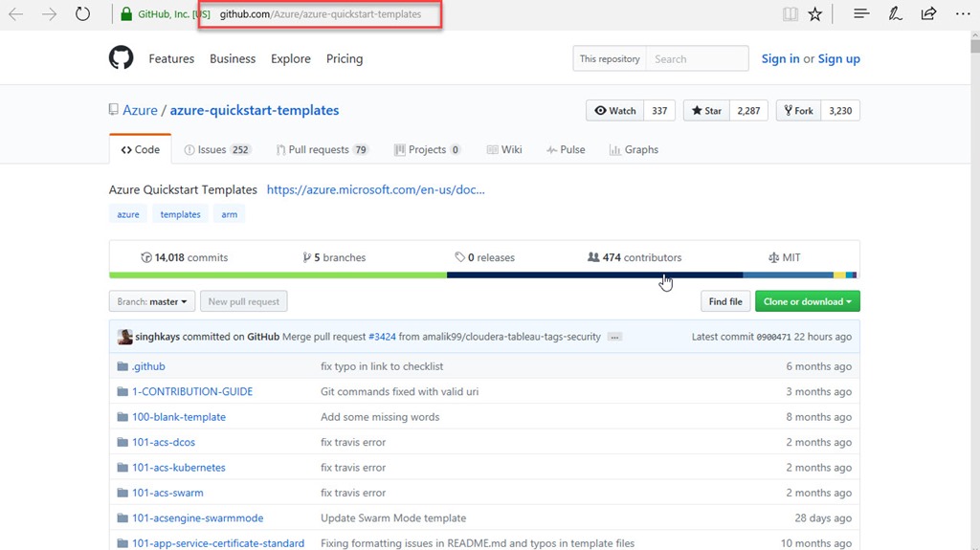The height and width of the screenshot is (550, 980).
Task: Click singhkays avatar thumbnail
Action: point(124,337)
